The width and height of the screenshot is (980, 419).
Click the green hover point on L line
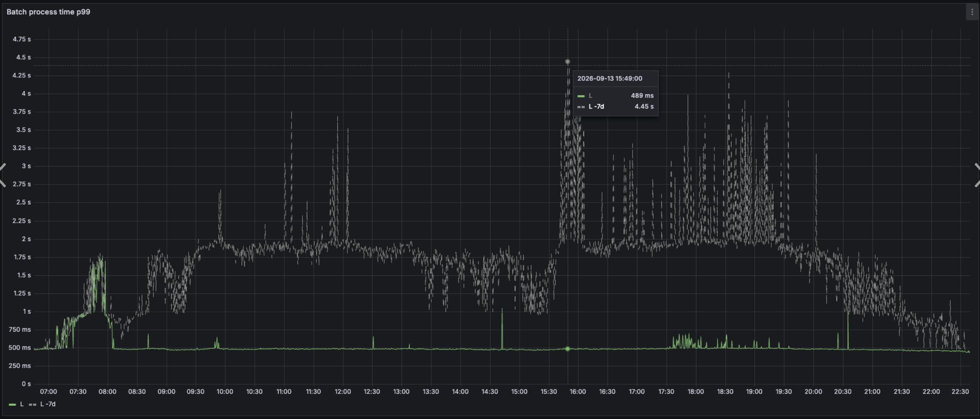[x=567, y=349]
